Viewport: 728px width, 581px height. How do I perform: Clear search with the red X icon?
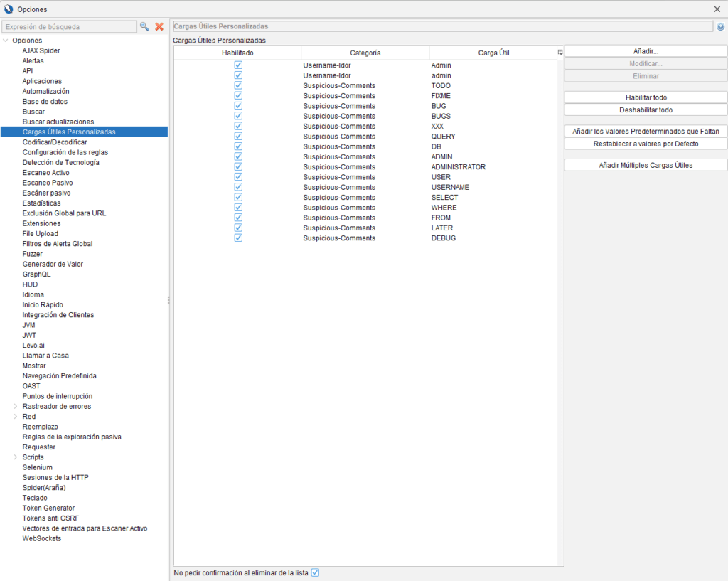(x=159, y=26)
